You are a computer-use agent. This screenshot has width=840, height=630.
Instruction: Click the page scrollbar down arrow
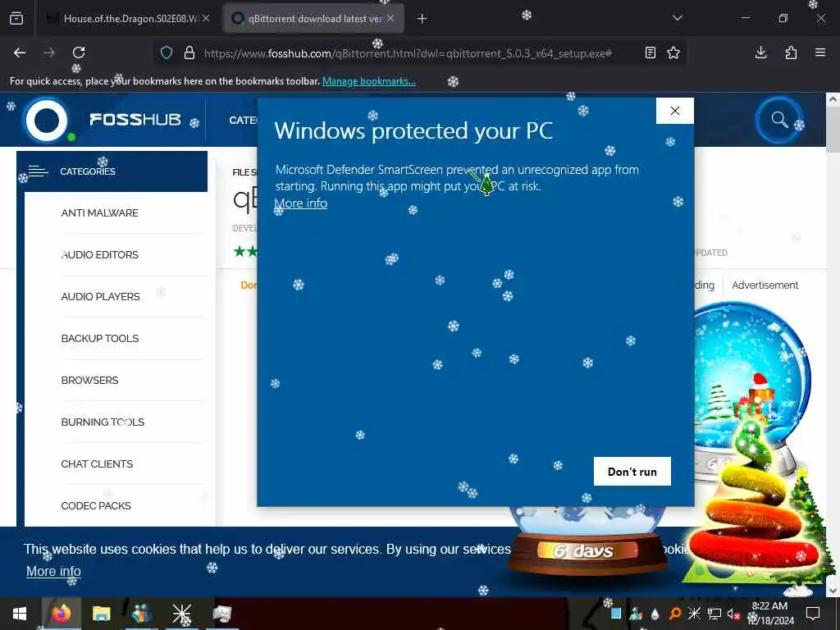[x=833, y=591]
